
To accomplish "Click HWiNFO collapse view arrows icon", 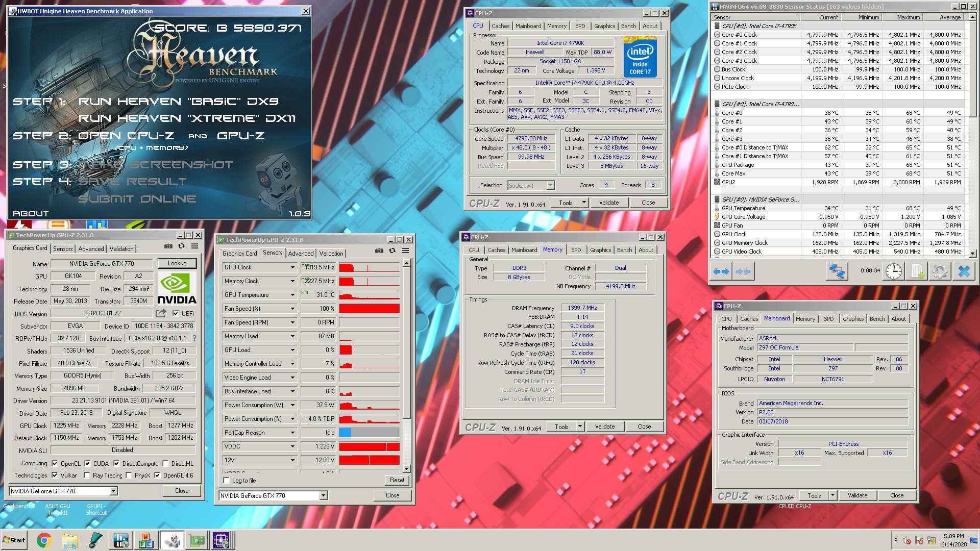I will click(x=743, y=271).
